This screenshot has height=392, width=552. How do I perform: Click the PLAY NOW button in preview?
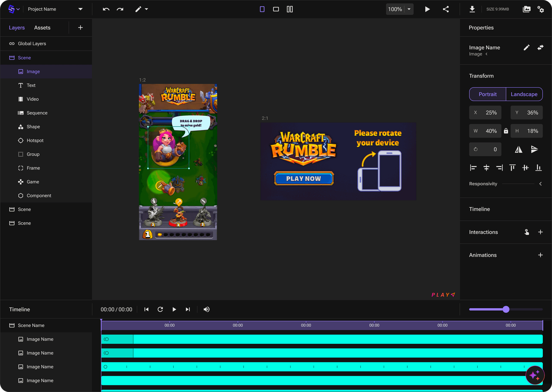304,178
